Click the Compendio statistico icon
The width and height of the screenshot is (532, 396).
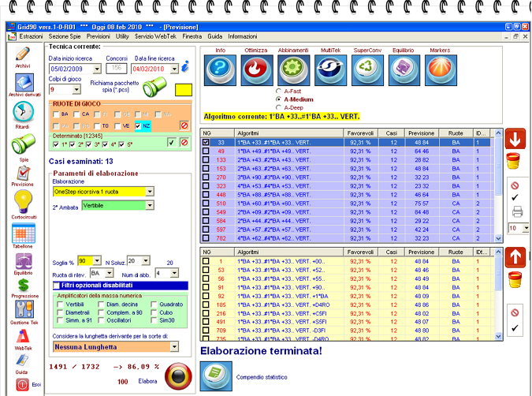click(x=216, y=376)
